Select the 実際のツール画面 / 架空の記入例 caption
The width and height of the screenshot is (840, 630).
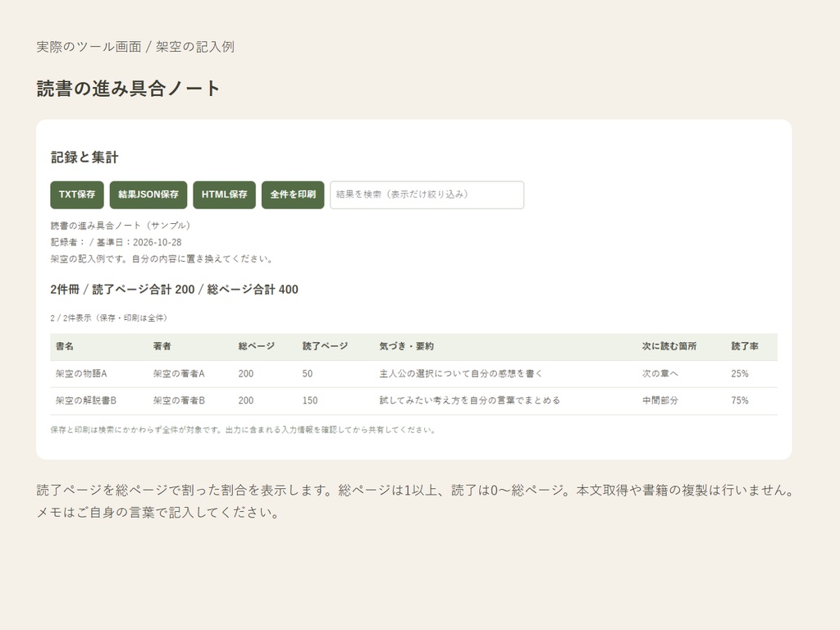click(135, 47)
